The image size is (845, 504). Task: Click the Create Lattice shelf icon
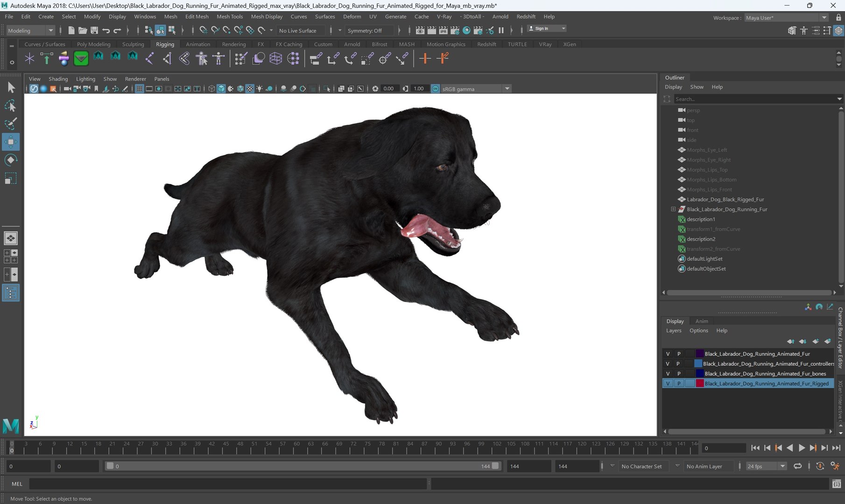point(276,58)
